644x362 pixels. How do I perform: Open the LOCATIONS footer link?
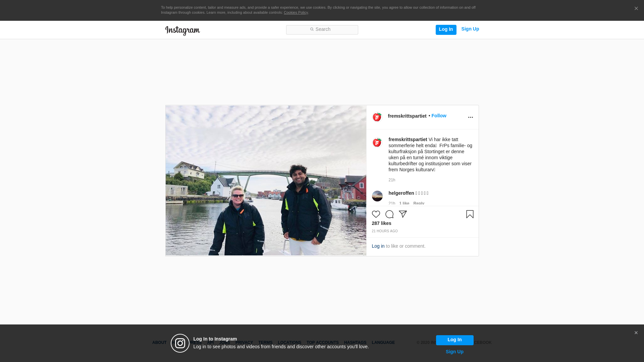[x=289, y=343]
